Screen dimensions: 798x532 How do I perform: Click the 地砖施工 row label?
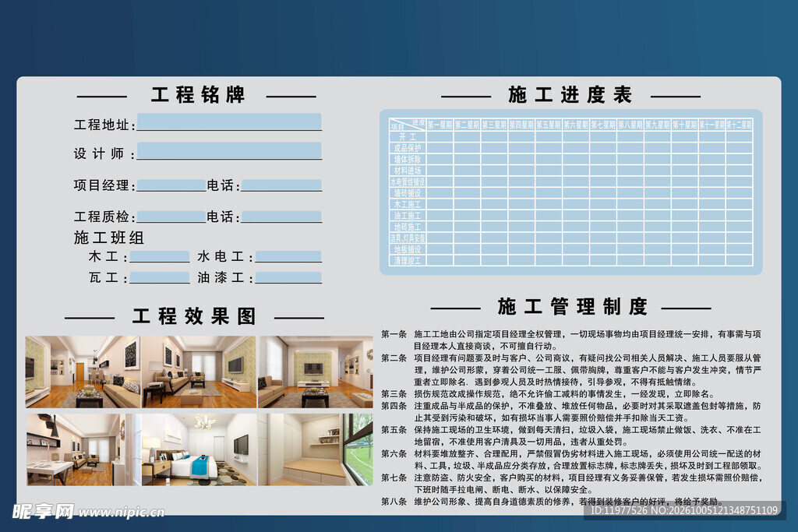tap(408, 227)
